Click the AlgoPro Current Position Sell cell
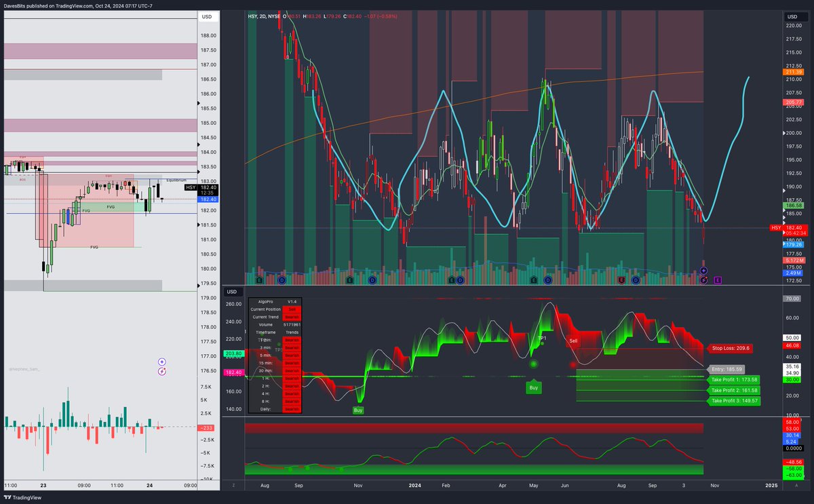This screenshot has height=504, width=814. [x=292, y=309]
